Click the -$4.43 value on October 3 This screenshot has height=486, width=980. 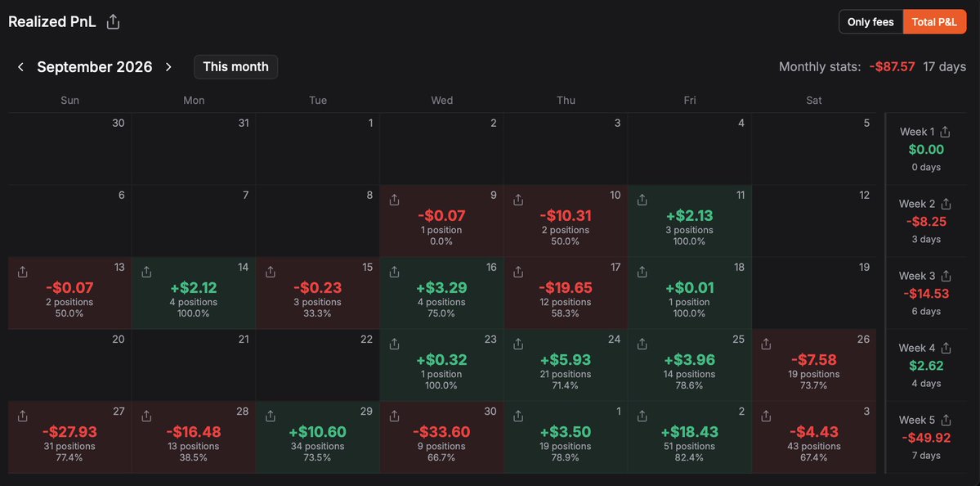click(x=814, y=432)
